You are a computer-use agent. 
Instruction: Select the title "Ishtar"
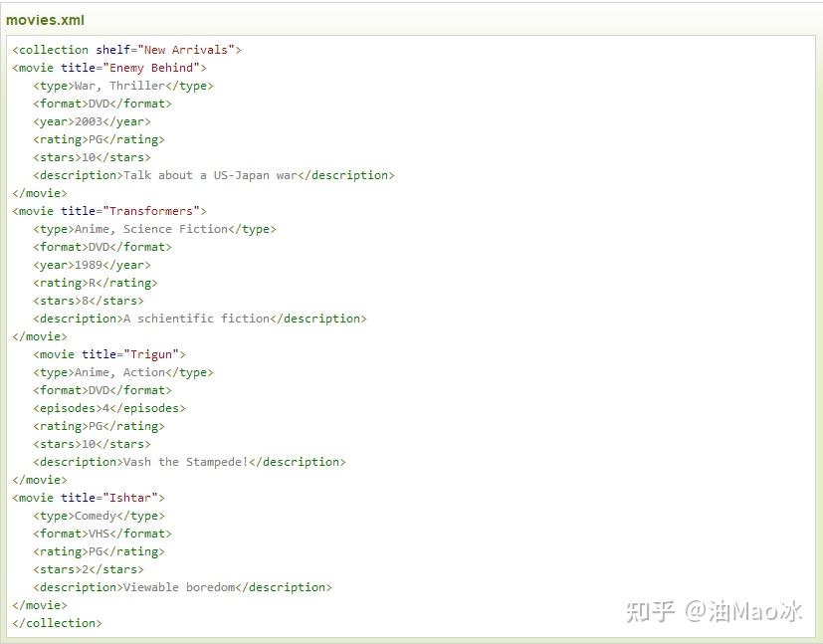click(x=131, y=497)
